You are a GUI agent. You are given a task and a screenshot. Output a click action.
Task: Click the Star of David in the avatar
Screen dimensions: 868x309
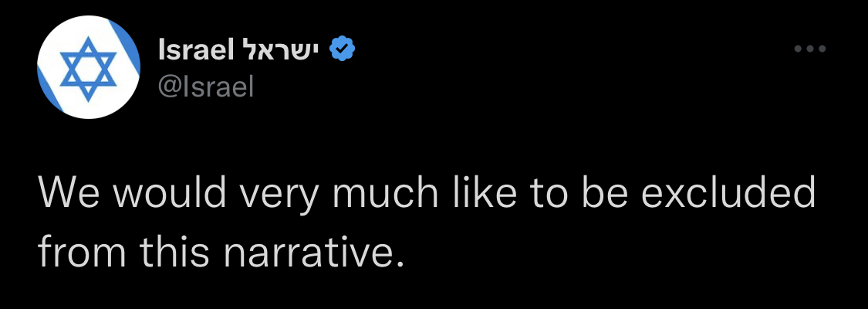coord(87,70)
